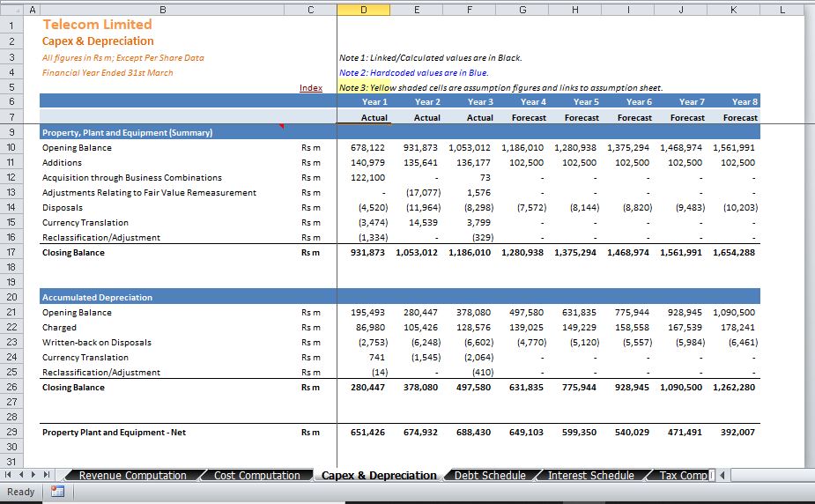This screenshot has width=815, height=504.
Task: Click the previous sheet navigation arrow
Action: click(x=21, y=474)
